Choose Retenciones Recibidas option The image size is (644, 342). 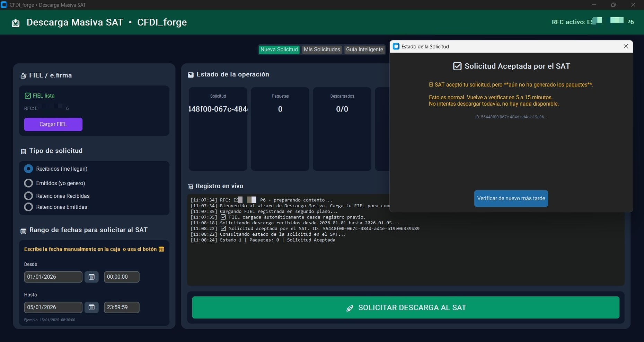tap(57, 196)
